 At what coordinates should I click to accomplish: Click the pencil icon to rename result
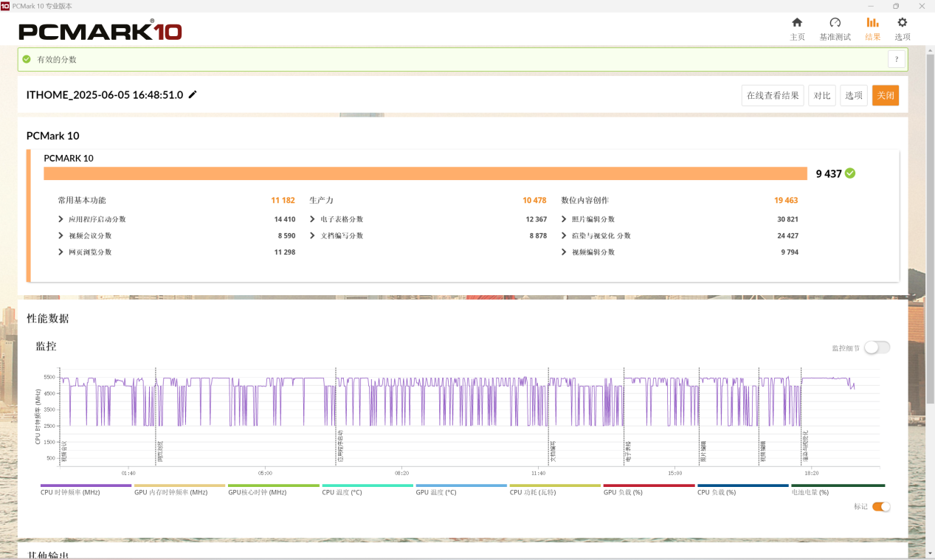coord(193,94)
